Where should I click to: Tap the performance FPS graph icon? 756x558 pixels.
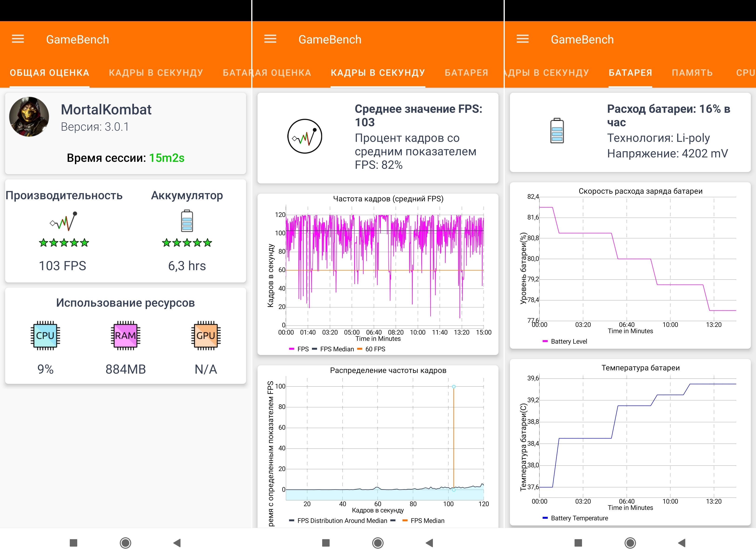click(x=64, y=221)
